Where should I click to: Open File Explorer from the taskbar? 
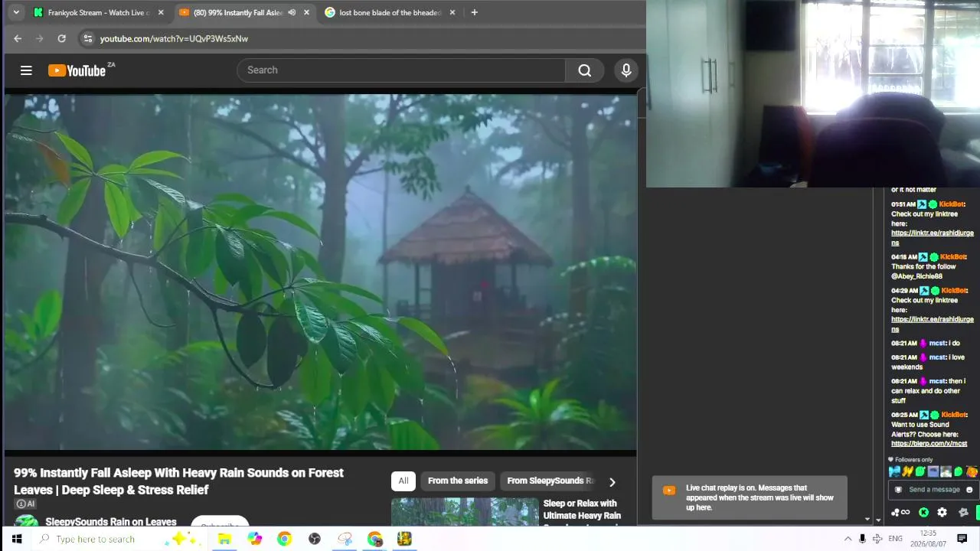pyautogui.click(x=224, y=539)
